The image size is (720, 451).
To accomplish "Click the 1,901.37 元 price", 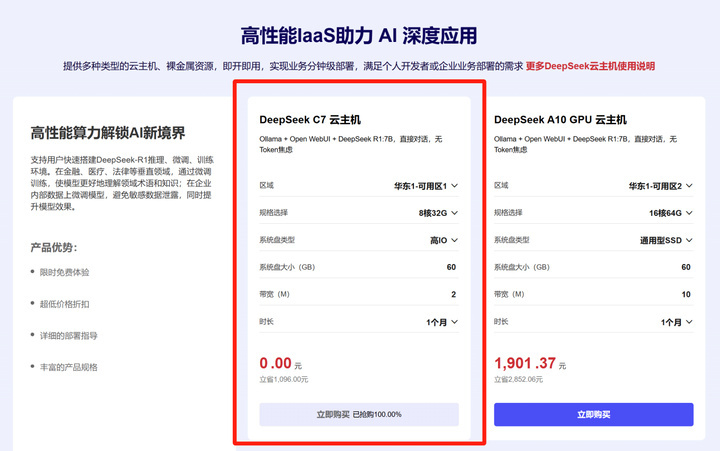I will (x=530, y=363).
